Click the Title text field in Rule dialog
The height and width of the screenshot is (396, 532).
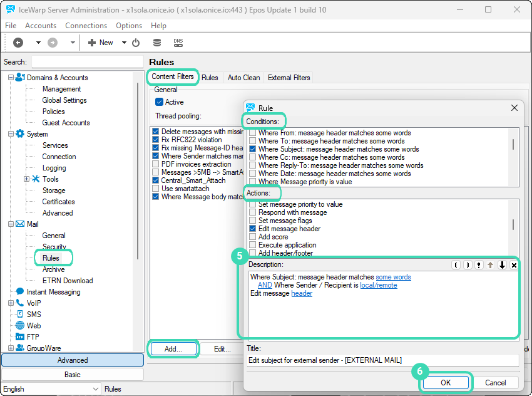coord(382,360)
